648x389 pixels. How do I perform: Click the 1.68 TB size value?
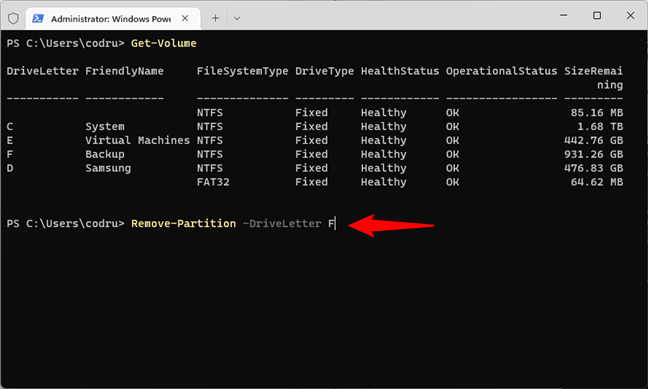click(600, 126)
